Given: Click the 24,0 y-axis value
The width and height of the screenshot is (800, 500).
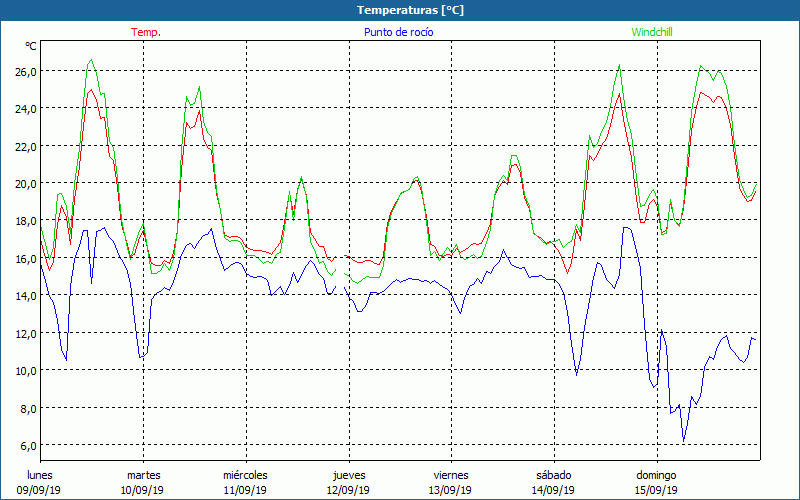Looking at the screenshot, I should point(26,109).
